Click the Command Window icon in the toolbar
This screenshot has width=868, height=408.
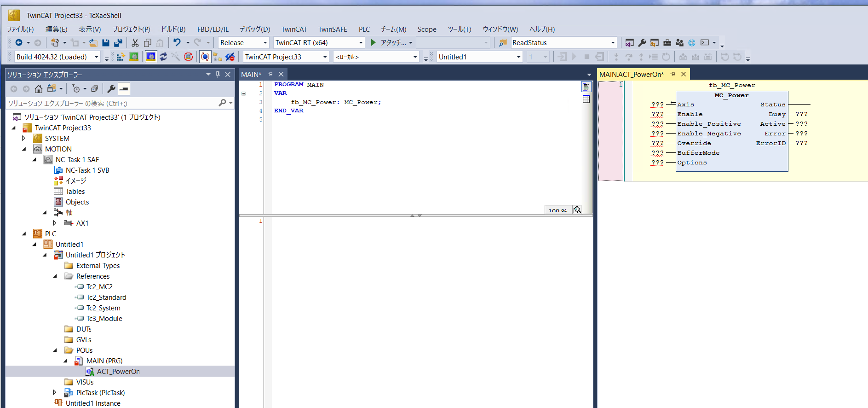(x=705, y=43)
